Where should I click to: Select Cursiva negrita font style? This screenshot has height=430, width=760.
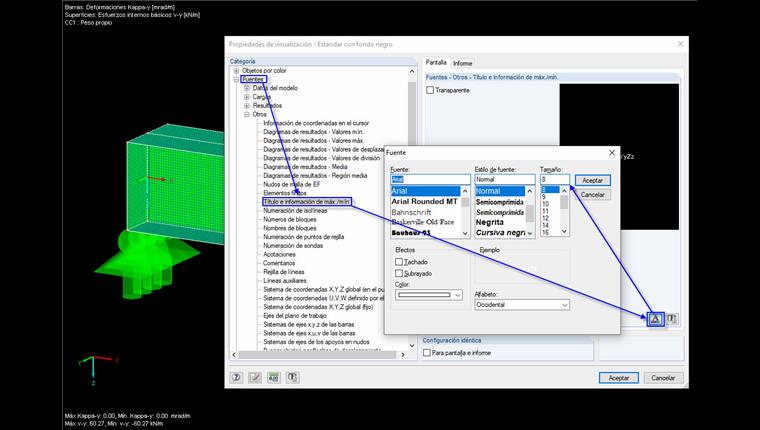501,233
